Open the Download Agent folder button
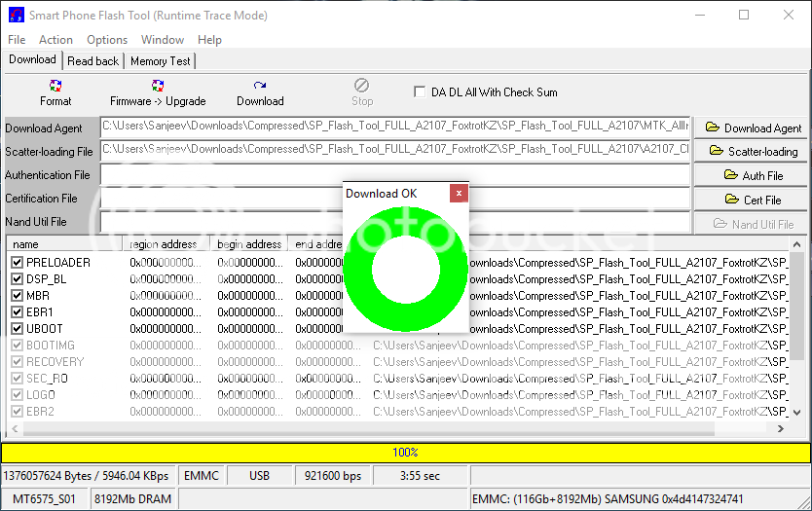This screenshot has width=812, height=511. (753, 128)
